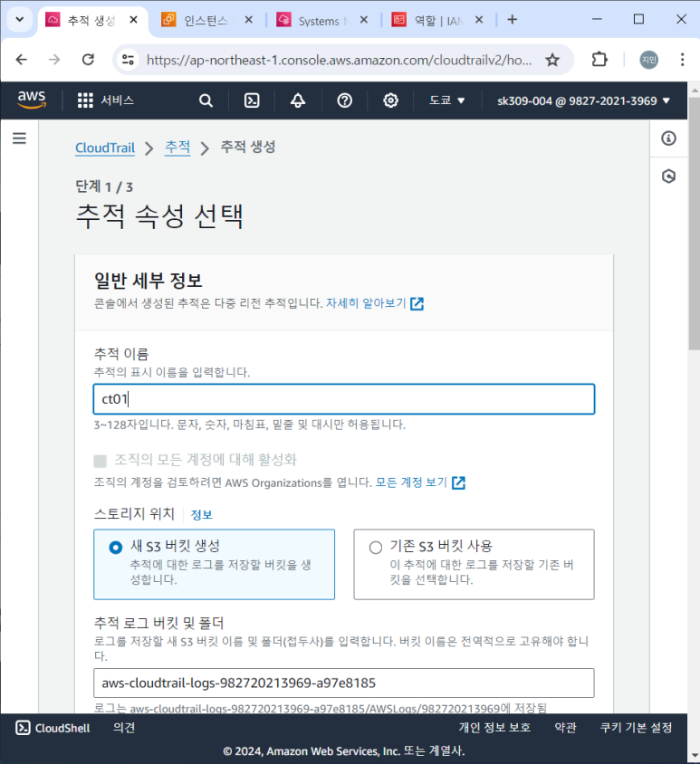This screenshot has height=764, width=700.
Task: Click the 추적 로그 버킷 및 폴더 input field
Action: point(344,683)
